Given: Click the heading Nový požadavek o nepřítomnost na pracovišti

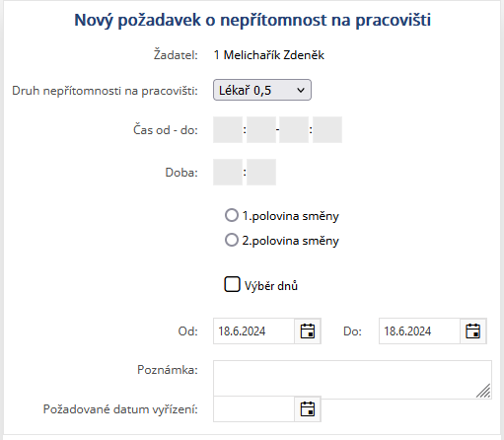Looking at the screenshot, I should [252, 20].
